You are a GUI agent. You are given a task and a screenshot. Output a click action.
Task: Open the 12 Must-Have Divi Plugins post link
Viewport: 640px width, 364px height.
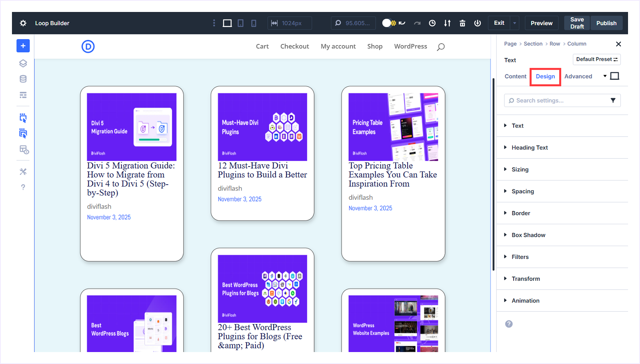262,170
